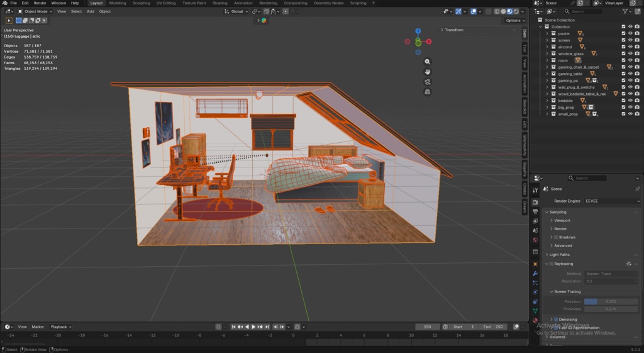Toggle viewport overlays icon
The height and width of the screenshot is (353, 644).
[474, 11]
